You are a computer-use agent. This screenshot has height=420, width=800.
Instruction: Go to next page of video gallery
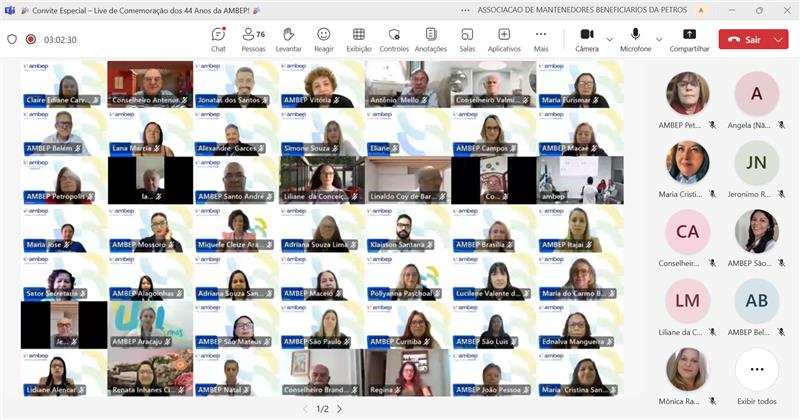point(339,409)
